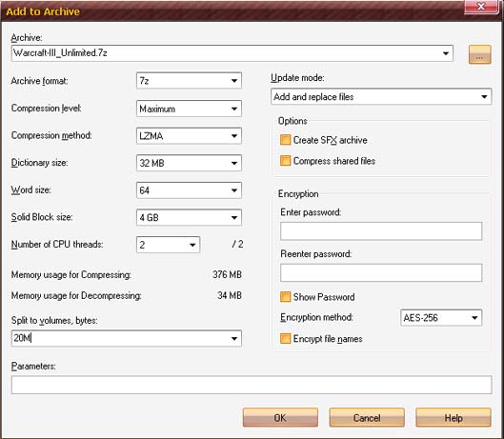Viewport: 504px width, 439px height.
Task: Open the Compression method LZMA dropdown
Action: click(x=189, y=136)
